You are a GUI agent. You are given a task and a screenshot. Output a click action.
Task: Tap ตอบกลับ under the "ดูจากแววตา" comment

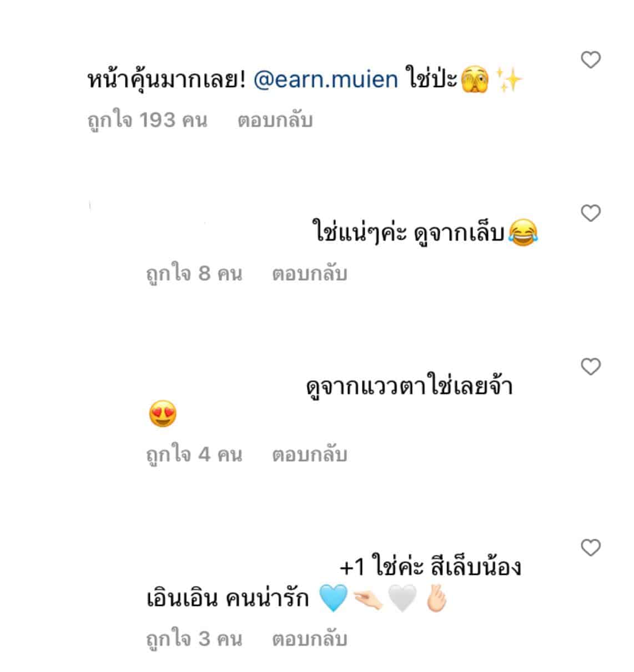309,454
